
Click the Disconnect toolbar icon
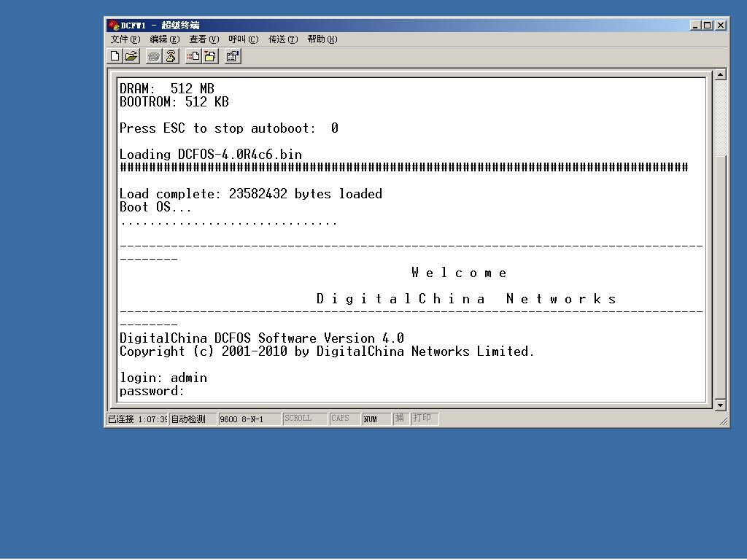coord(171,56)
